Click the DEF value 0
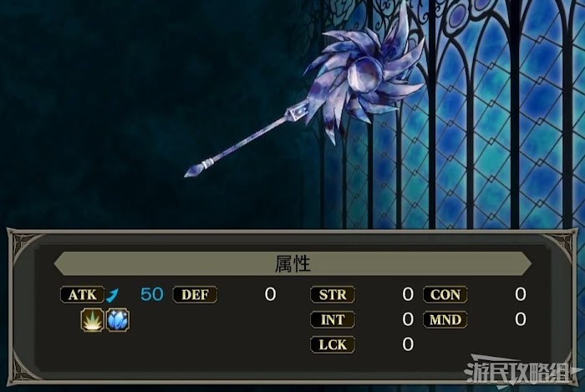The image size is (585, 392). click(270, 294)
